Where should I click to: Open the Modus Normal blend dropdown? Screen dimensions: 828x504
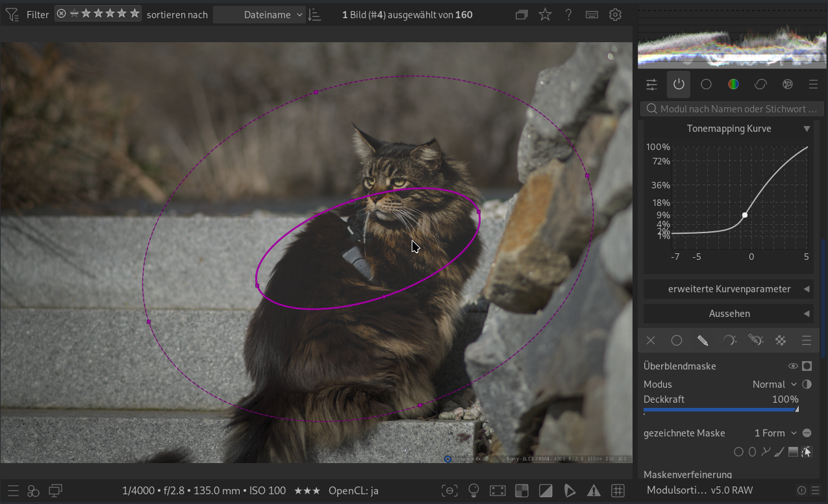click(x=774, y=384)
